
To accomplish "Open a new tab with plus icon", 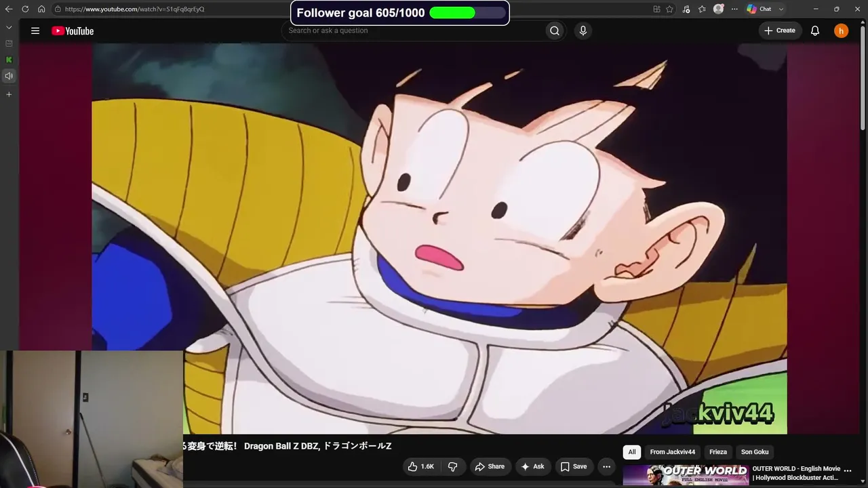I will click(x=9, y=94).
